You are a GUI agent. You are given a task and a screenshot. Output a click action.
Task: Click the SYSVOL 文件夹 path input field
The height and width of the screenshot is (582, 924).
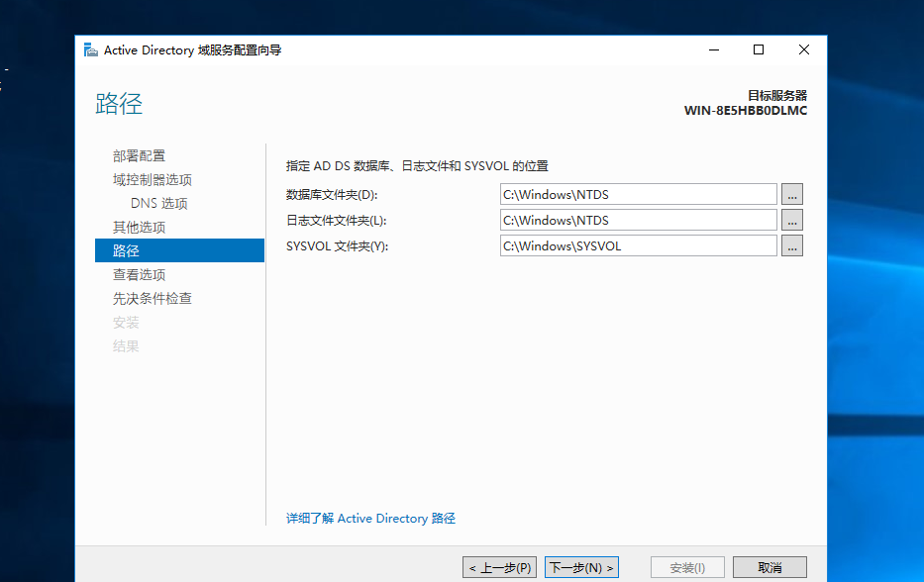tap(638, 245)
